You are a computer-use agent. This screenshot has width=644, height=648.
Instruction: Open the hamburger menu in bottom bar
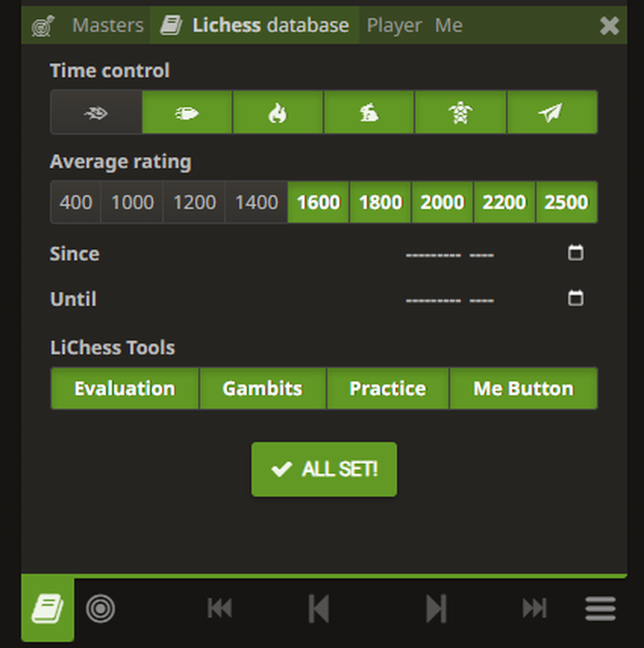pos(600,610)
